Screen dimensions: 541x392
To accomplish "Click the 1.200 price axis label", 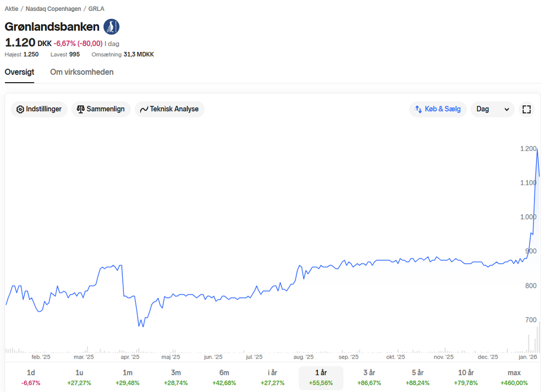I will click(528, 149).
